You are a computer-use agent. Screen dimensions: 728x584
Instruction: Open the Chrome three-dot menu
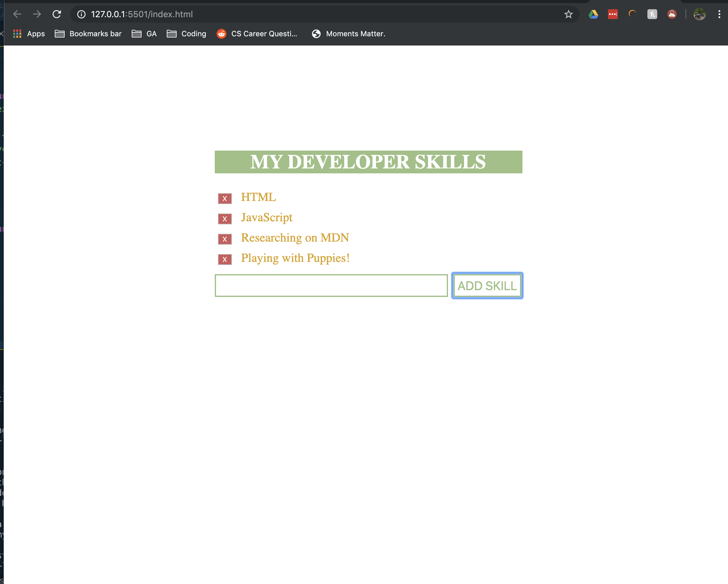[720, 14]
